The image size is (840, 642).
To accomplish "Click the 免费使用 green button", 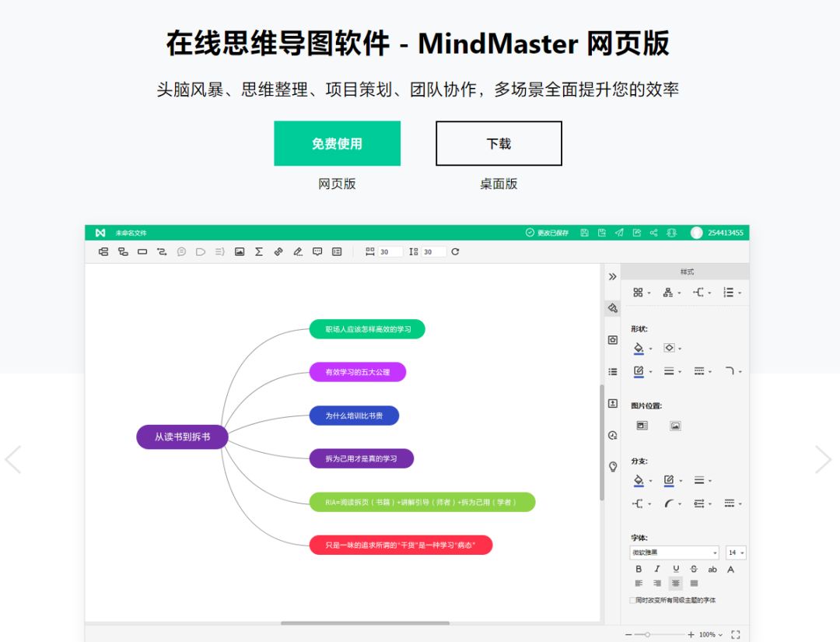I will [338, 143].
